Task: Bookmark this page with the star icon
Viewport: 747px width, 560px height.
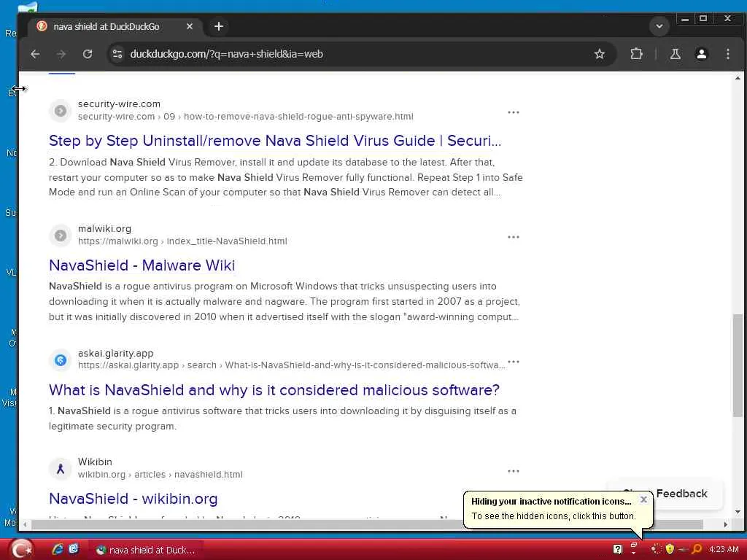Action: point(600,54)
